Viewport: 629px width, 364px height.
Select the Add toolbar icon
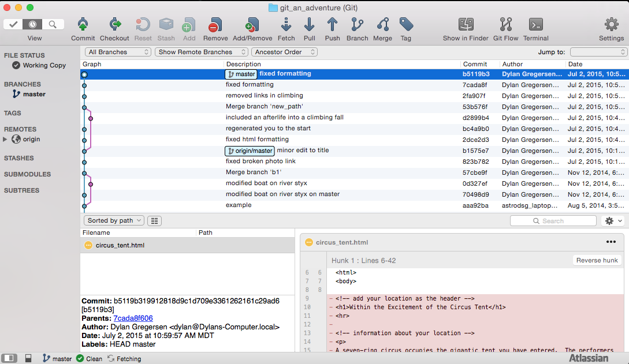click(189, 29)
